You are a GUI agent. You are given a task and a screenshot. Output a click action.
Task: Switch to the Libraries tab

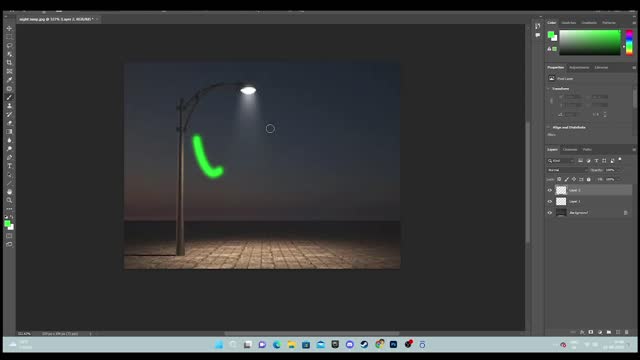pyautogui.click(x=601, y=68)
